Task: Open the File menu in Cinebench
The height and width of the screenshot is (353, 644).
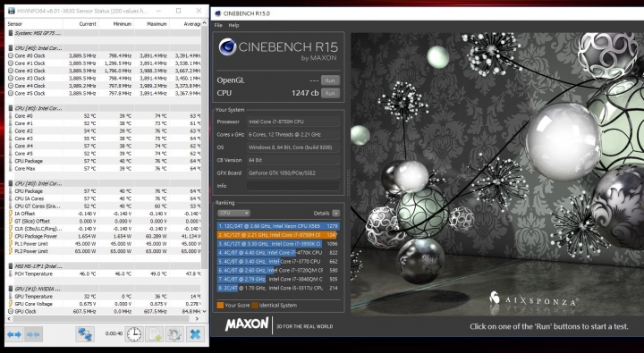Action: (x=218, y=25)
